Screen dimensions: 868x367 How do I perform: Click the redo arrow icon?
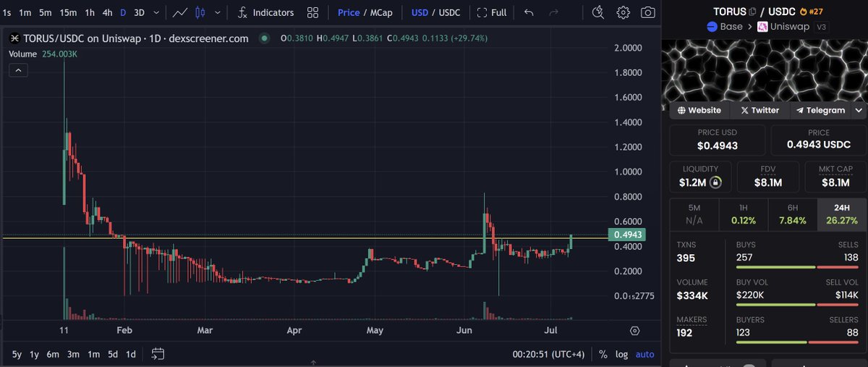pyautogui.click(x=554, y=12)
